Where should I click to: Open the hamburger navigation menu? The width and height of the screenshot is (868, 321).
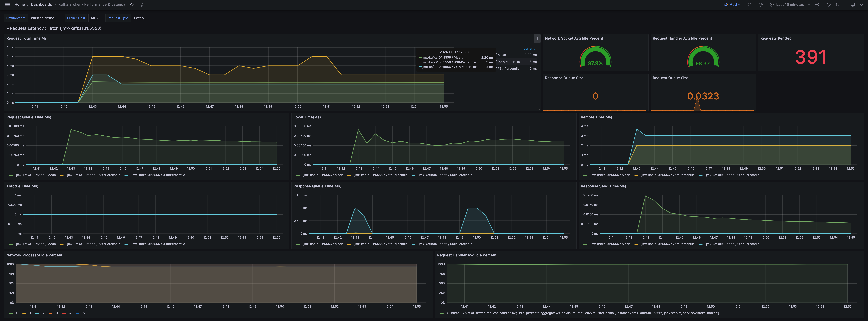pyautogui.click(x=7, y=5)
